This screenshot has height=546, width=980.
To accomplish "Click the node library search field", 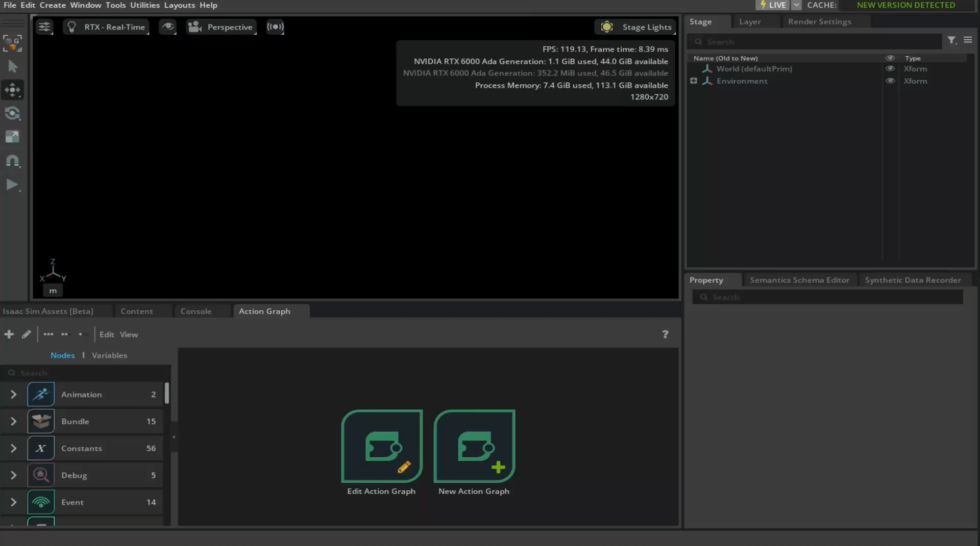I will [x=86, y=373].
